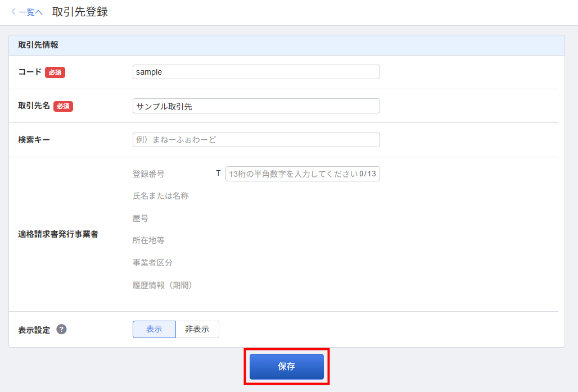Click the 登録番号 13-digit input field
The height and width of the screenshot is (392, 578).
[x=291, y=174]
